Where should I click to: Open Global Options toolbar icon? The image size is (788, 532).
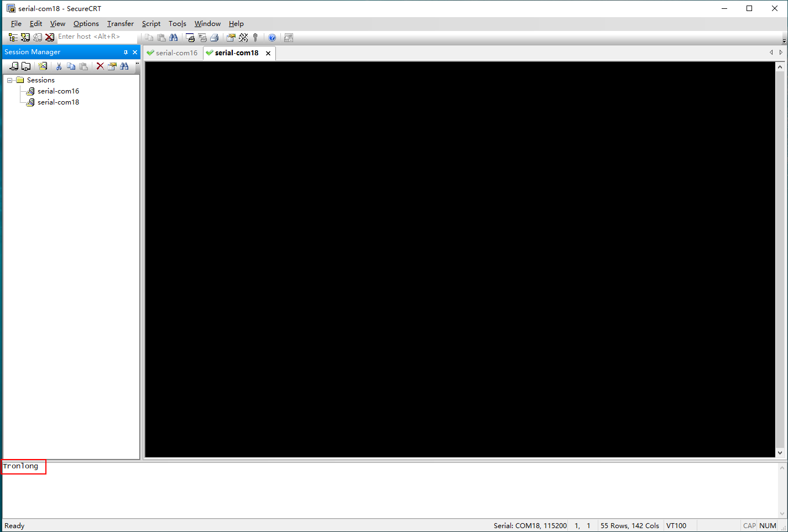click(x=243, y=38)
